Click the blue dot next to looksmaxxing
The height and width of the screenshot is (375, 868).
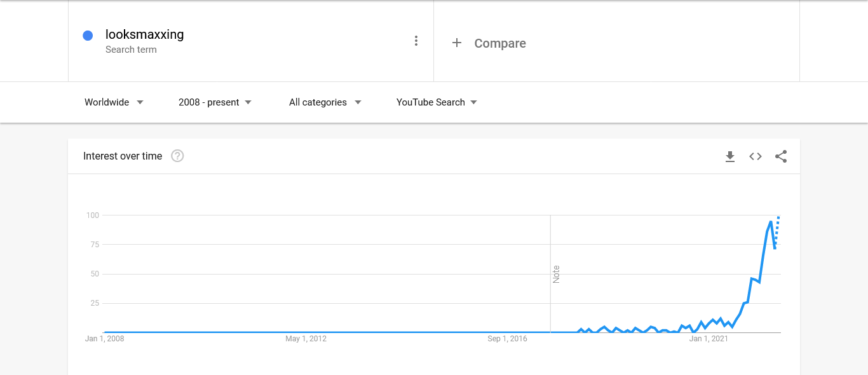tap(88, 36)
